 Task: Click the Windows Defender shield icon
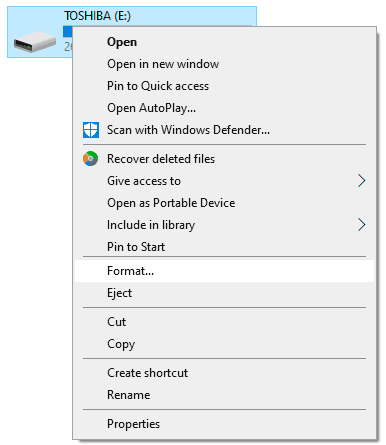pos(91,130)
